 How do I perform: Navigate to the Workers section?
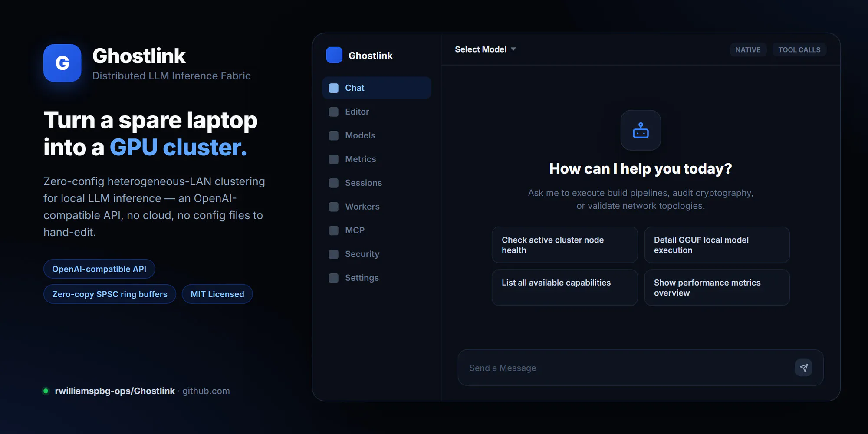(x=377, y=207)
